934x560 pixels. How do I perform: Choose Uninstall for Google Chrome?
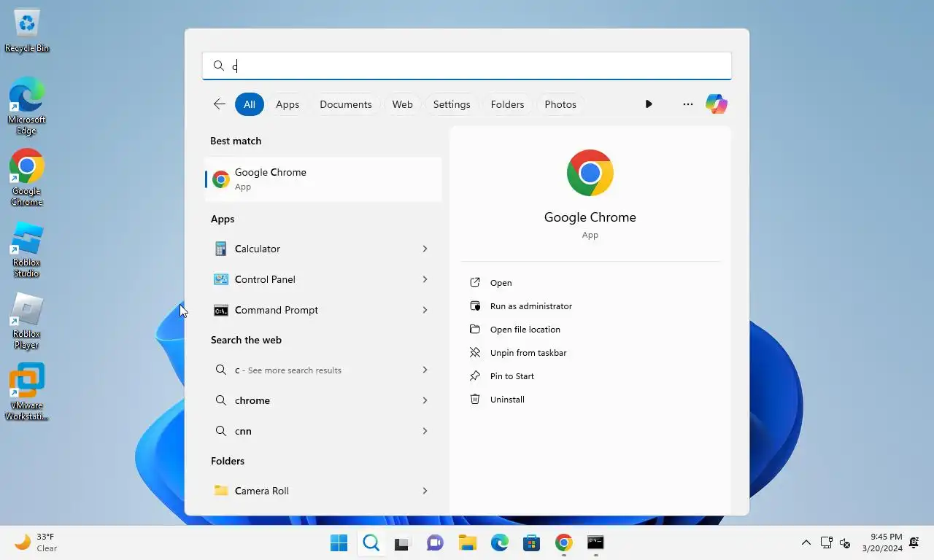coord(496,400)
